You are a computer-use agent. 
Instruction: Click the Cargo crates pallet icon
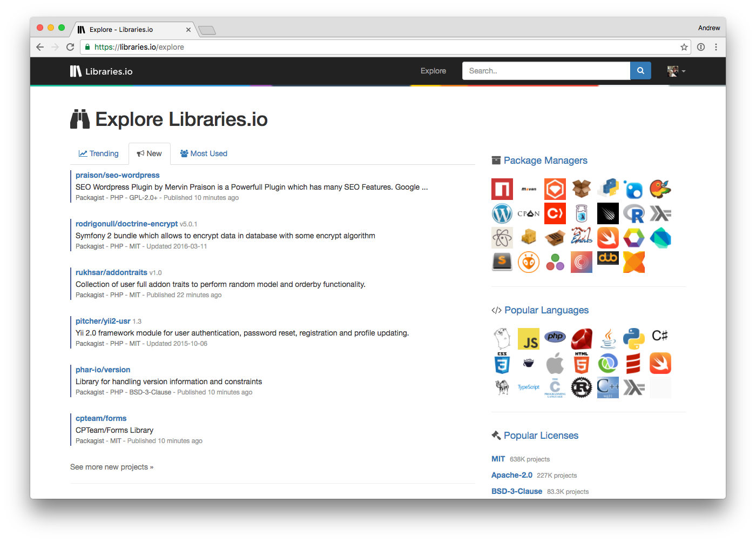tap(529, 238)
